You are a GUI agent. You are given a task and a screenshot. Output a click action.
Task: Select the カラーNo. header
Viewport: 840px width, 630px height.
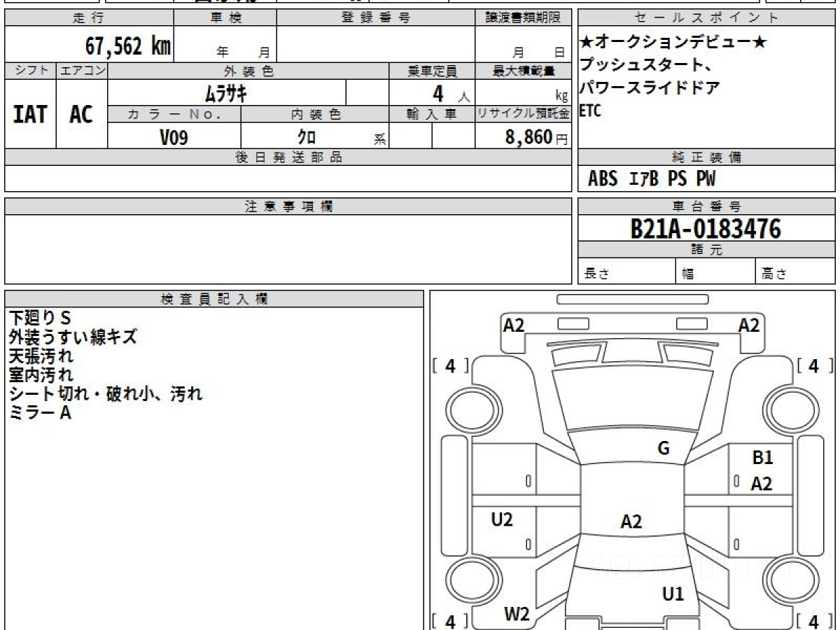[174, 114]
